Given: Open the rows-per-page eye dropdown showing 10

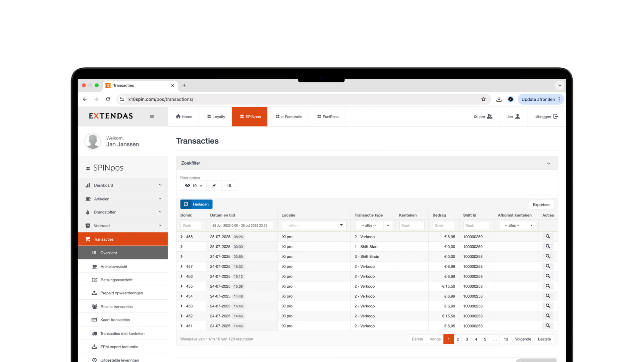Looking at the screenshot, I should tap(194, 186).
